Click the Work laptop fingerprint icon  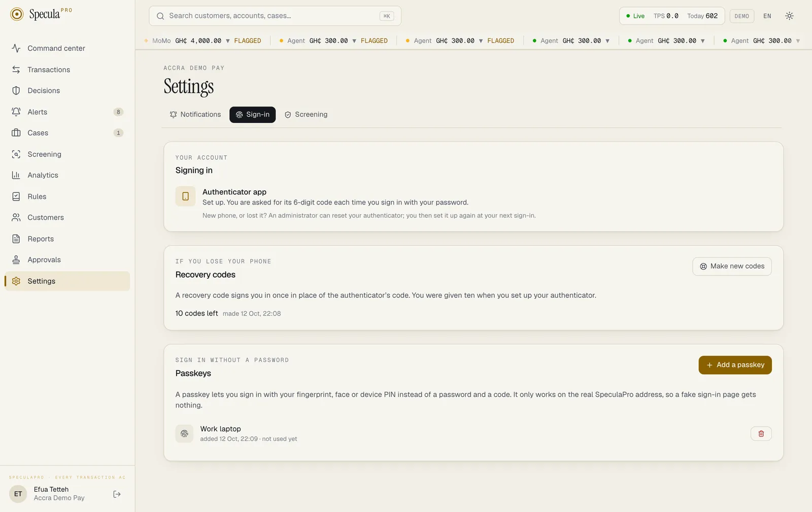(x=184, y=434)
